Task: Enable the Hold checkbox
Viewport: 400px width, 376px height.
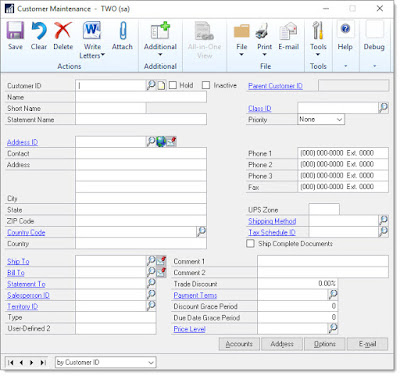Action: click(x=173, y=85)
